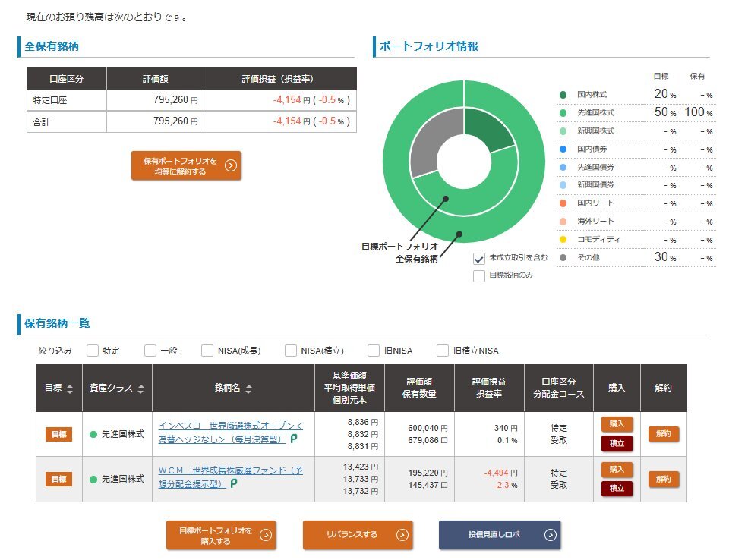The height and width of the screenshot is (560, 729).
Task: Click 解約 button on the WCM row
Action: pos(663,479)
